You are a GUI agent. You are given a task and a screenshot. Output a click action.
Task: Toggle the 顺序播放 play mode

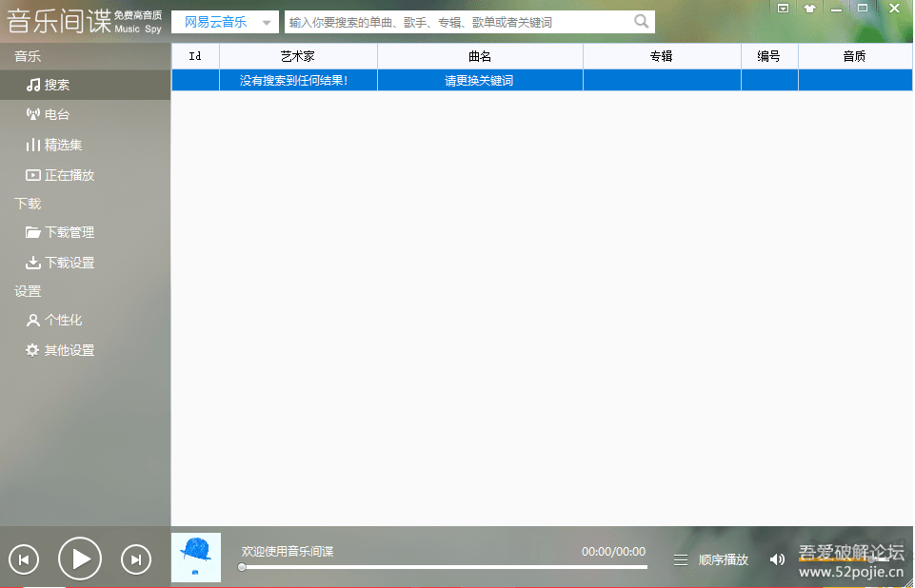tap(724, 559)
